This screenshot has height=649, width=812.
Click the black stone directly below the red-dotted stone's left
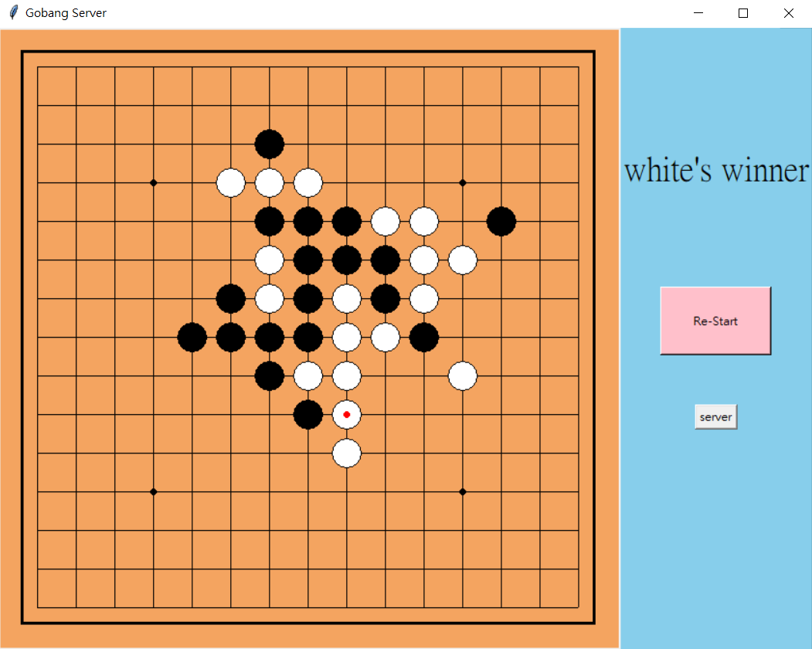pos(307,415)
